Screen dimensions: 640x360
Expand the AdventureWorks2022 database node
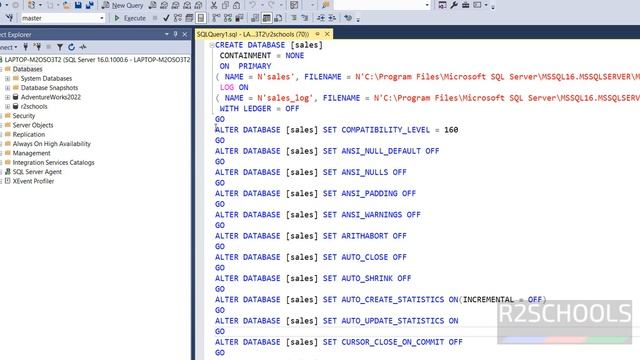point(7,97)
